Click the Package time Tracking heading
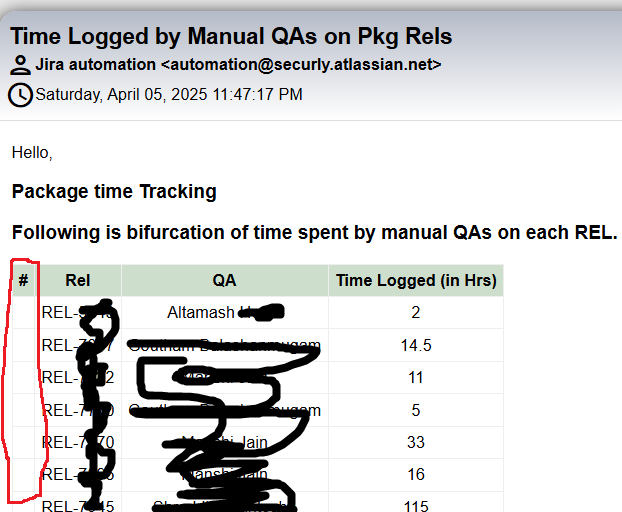Viewport: 622px width, 512px height. pyautogui.click(x=114, y=192)
